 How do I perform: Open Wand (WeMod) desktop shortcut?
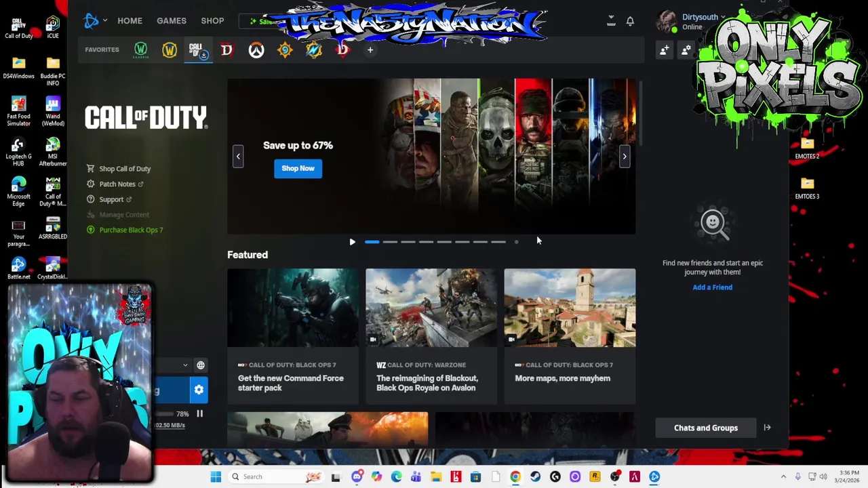(x=53, y=112)
